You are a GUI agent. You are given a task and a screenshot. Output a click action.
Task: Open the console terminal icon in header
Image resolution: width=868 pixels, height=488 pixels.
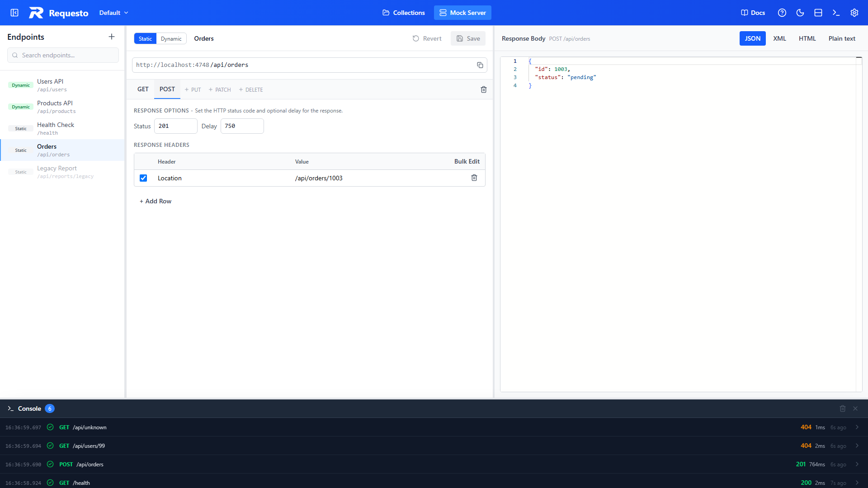point(836,13)
